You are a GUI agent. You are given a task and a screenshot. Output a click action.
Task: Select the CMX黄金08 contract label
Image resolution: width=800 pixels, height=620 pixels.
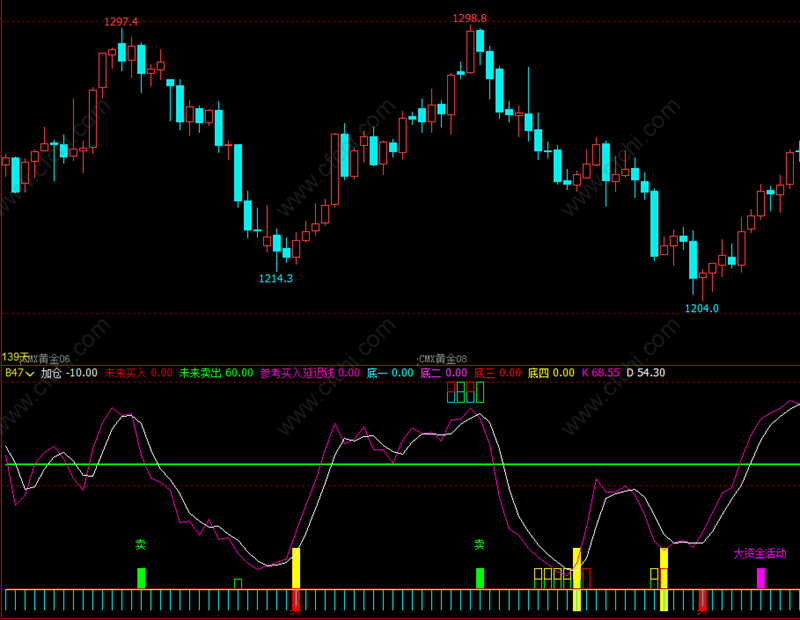pos(442,359)
